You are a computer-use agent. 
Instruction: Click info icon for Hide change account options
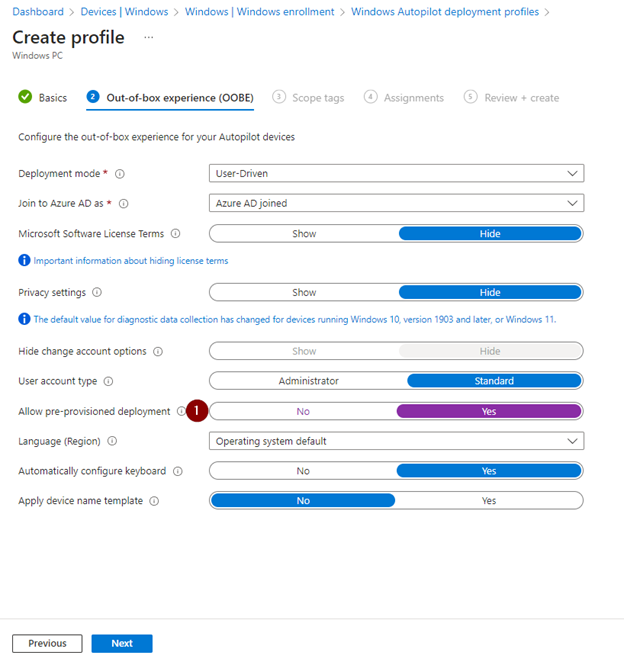[x=159, y=352]
